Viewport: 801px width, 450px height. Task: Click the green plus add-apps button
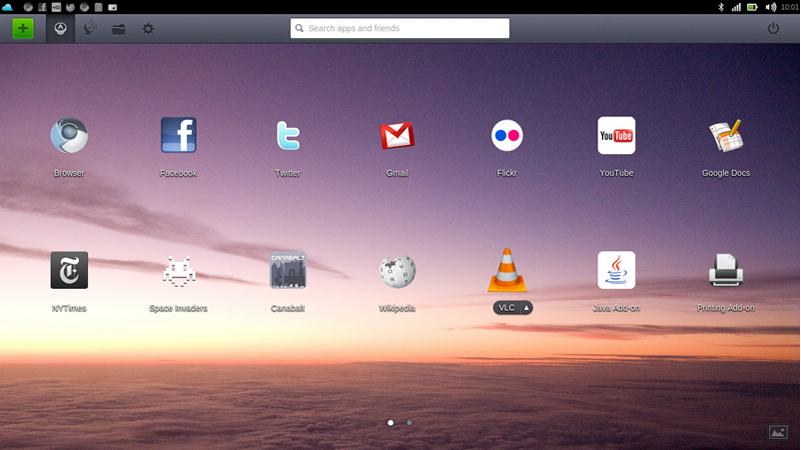coord(23,28)
